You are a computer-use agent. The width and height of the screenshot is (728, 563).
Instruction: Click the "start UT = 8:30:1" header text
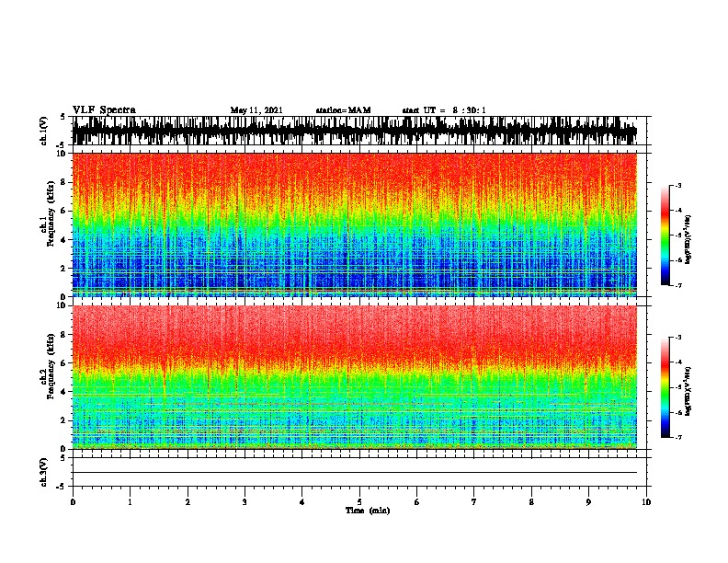tap(444, 110)
